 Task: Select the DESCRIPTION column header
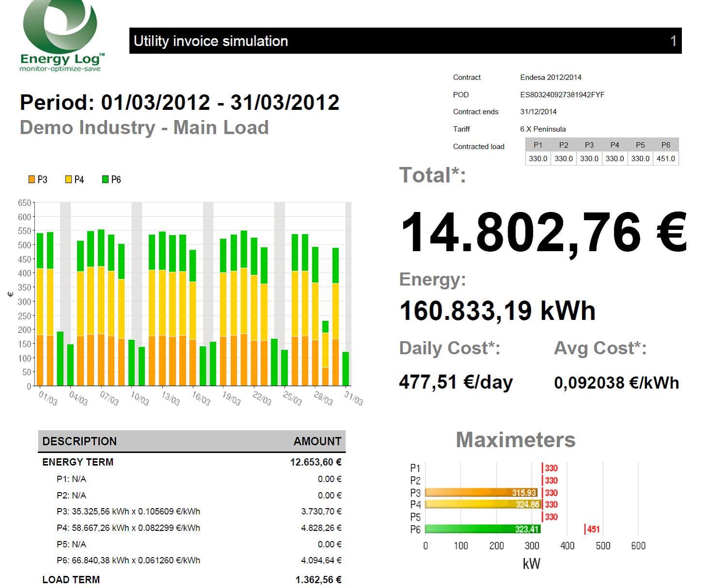[x=79, y=441]
